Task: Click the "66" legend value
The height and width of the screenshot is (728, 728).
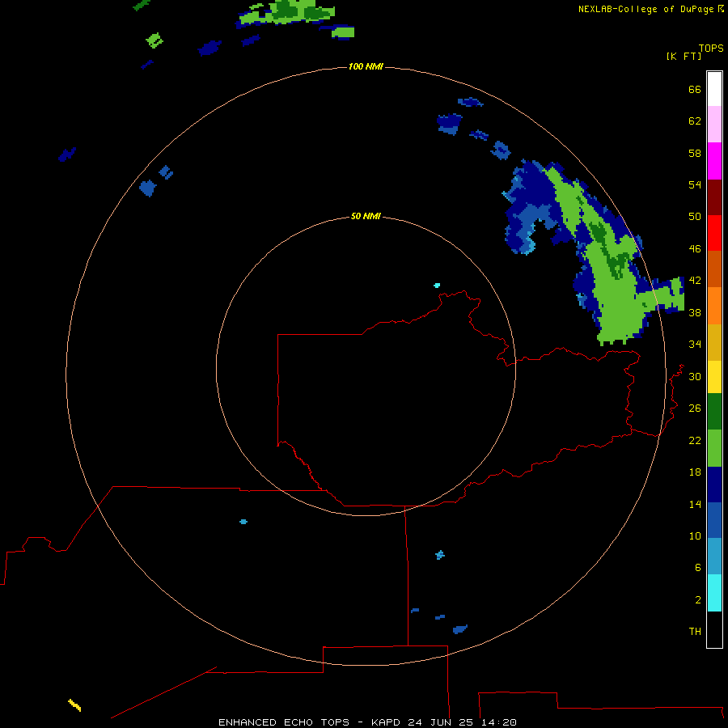Action: click(695, 90)
